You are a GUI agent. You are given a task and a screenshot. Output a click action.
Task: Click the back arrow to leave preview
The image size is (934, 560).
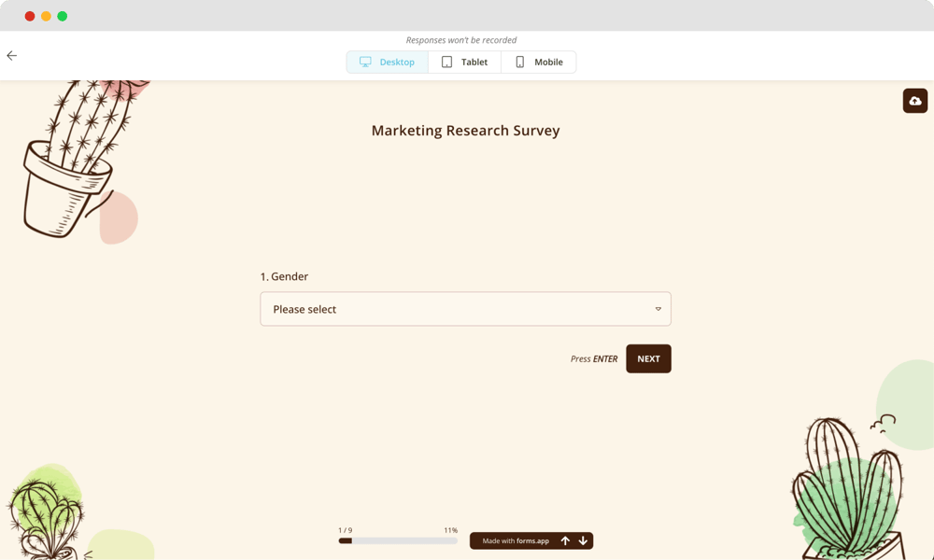(11, 55)
